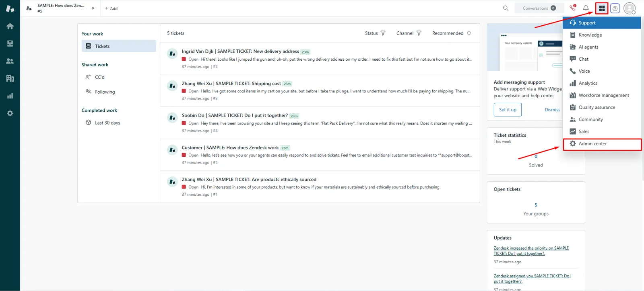Click Set it up button

[x=508, y=110]
